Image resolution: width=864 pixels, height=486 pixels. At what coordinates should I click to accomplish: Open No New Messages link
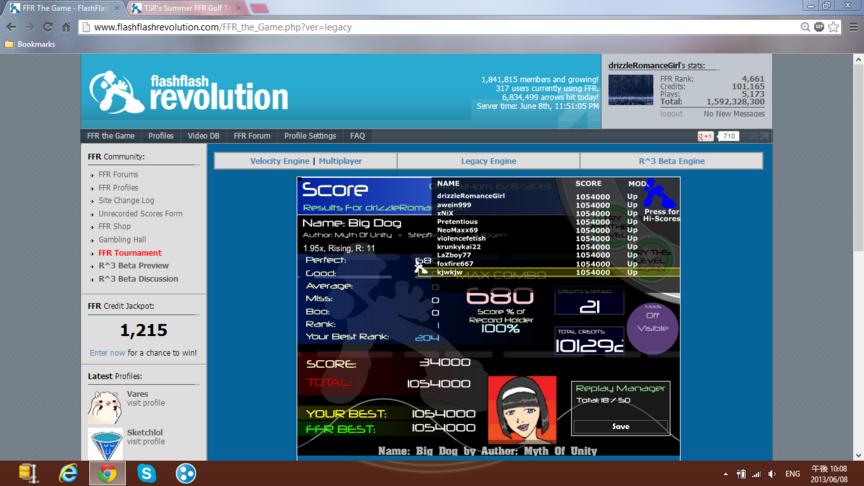[x=733, y=114]
